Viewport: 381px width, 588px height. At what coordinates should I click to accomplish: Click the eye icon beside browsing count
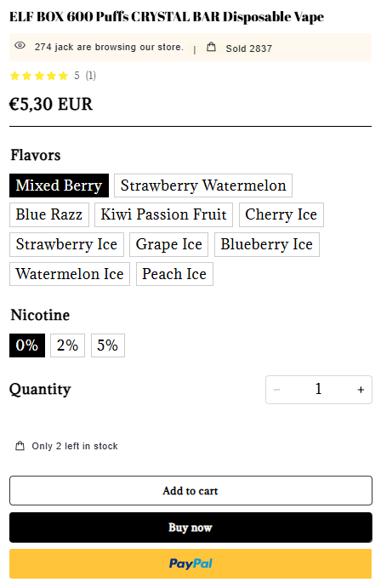20,46
